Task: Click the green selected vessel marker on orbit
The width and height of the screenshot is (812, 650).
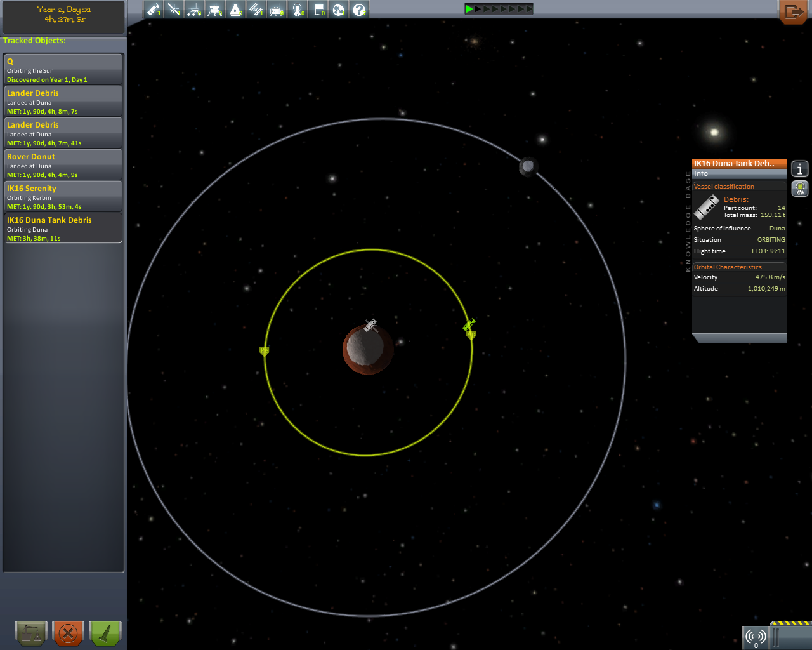Action: (x=469, y=324)
